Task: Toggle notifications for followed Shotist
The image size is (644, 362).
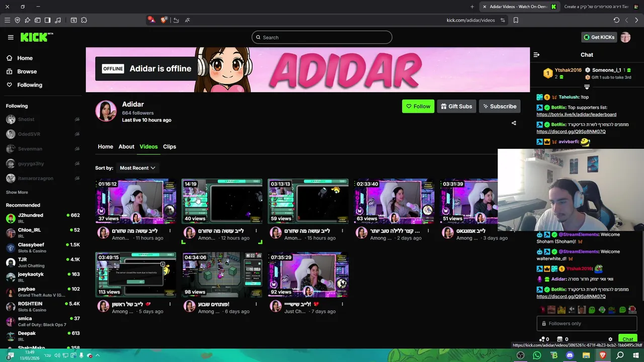Action: [77, 119]
